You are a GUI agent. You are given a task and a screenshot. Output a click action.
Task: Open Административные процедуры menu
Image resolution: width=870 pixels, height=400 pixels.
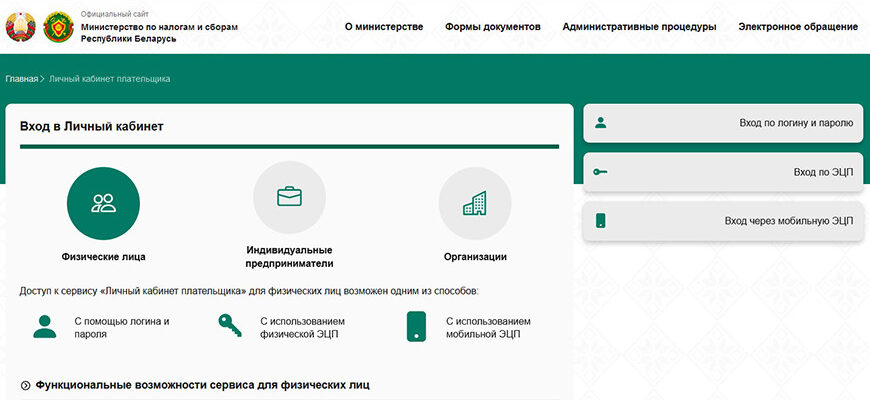pos(639,27)
